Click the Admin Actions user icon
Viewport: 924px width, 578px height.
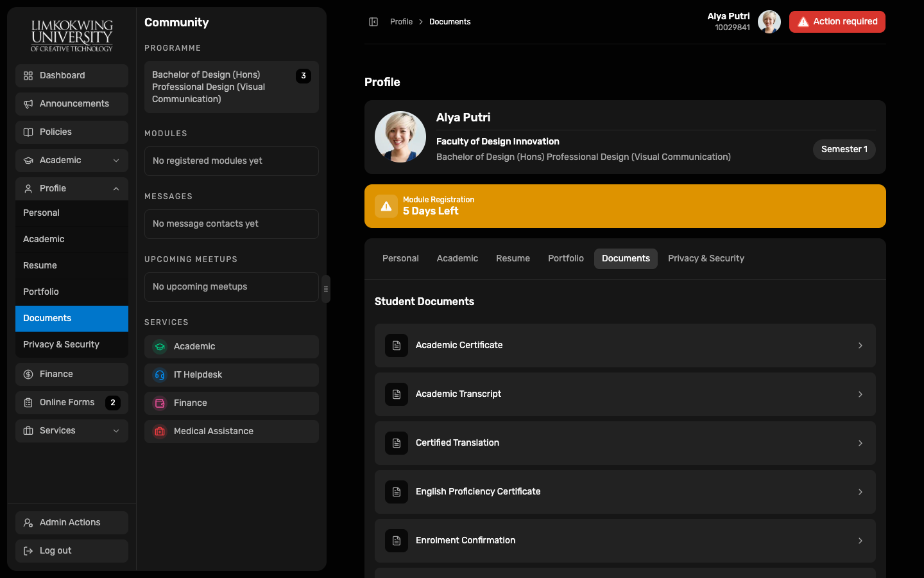click(x=28, y=523)
